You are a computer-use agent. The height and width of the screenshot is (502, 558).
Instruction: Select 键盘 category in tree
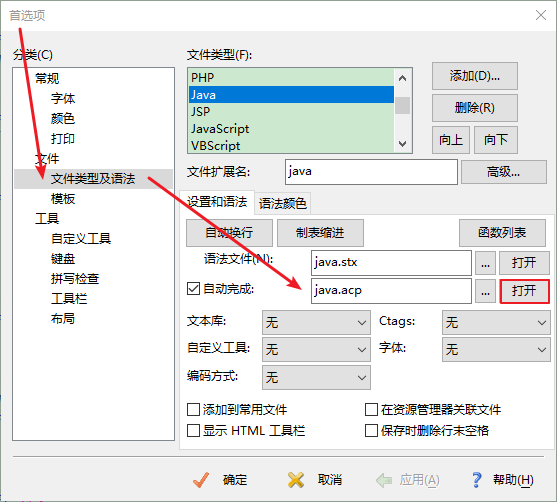[63, 259]
